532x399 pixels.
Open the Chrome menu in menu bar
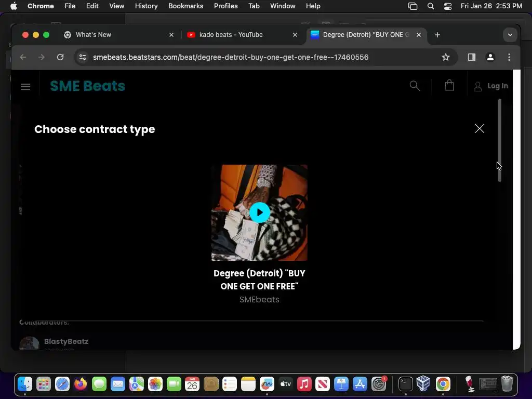[x=41, y=6]
